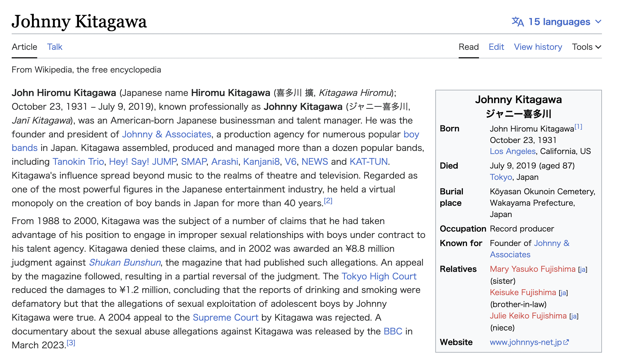The image size is (621, 364).
Task: Follow the boy bands link
Action: (25, 148)
